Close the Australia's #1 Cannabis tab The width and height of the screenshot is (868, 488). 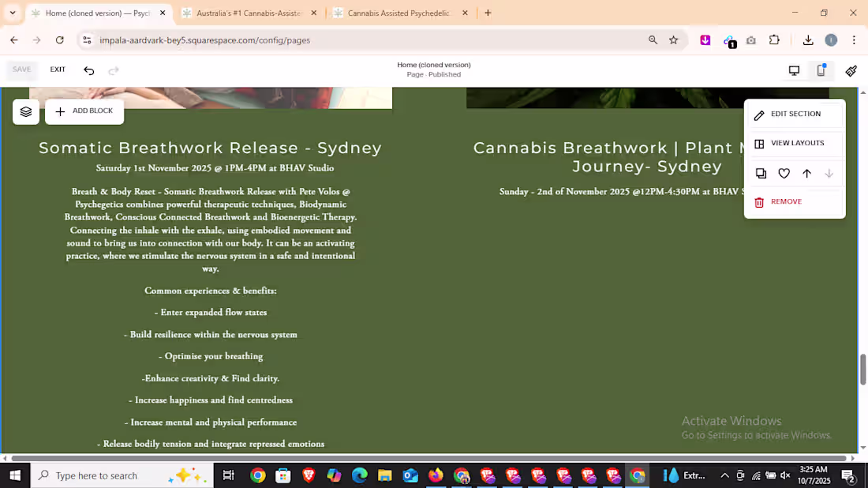[314, 13]
